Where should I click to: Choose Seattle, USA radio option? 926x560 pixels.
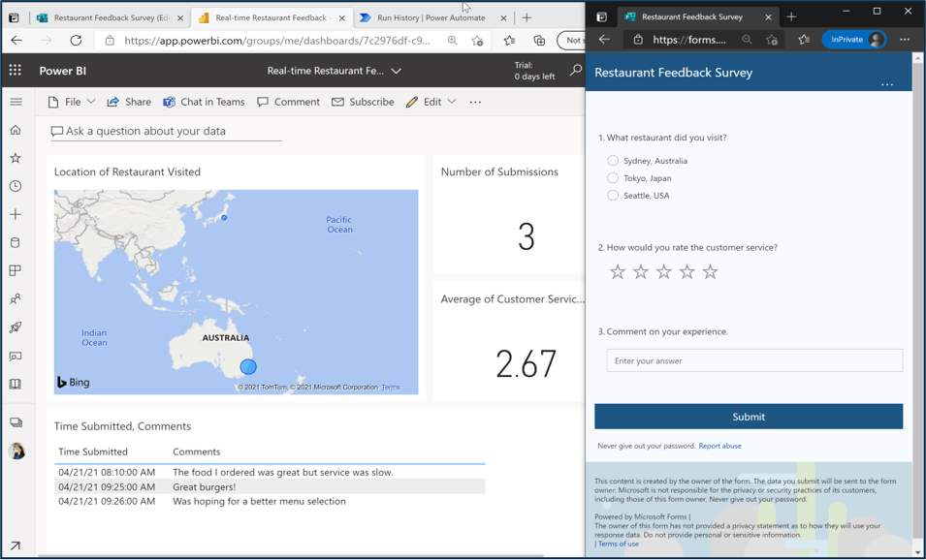(x=613, y=196)
